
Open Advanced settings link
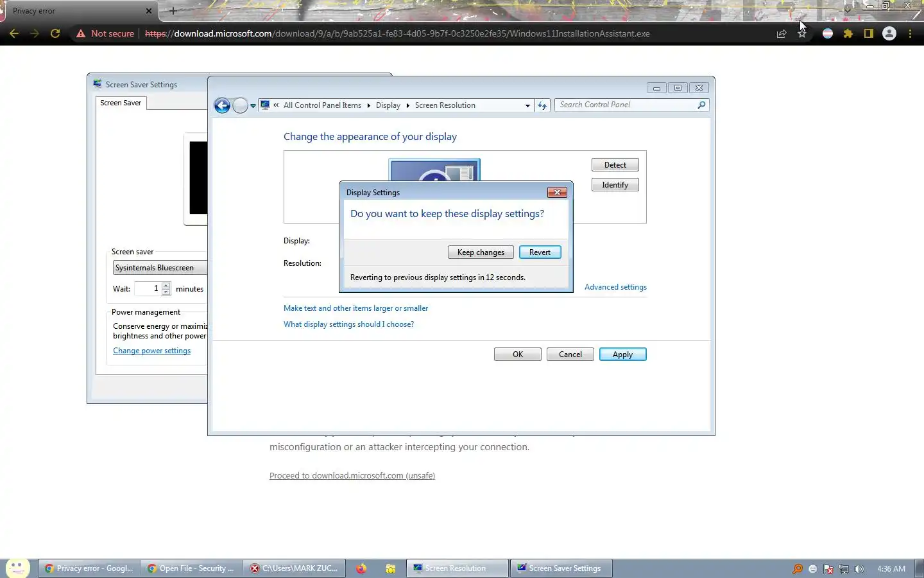click(615, 287)
